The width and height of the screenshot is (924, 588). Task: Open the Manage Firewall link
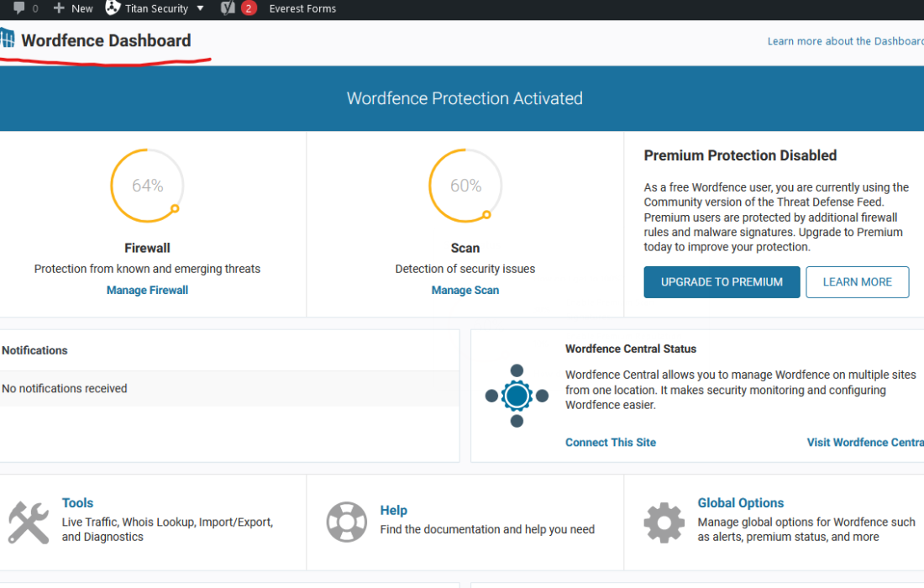[147, 290]
